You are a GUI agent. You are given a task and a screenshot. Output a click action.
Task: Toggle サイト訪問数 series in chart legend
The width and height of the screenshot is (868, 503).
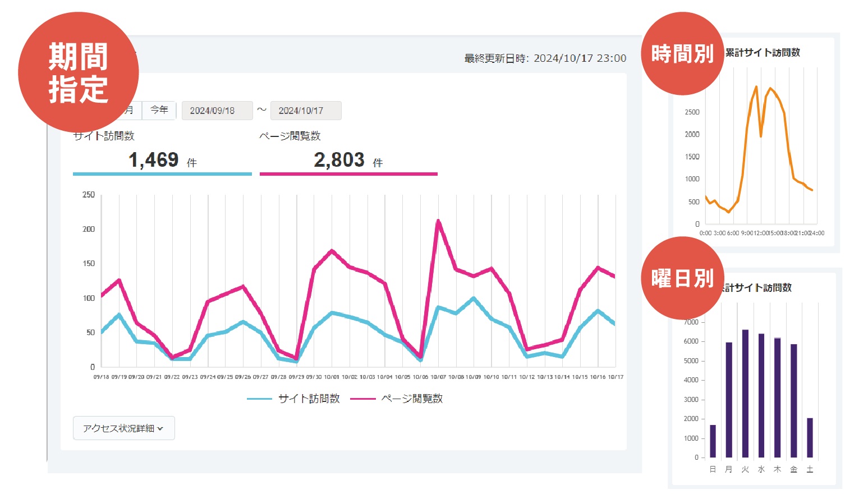[309, 399]
